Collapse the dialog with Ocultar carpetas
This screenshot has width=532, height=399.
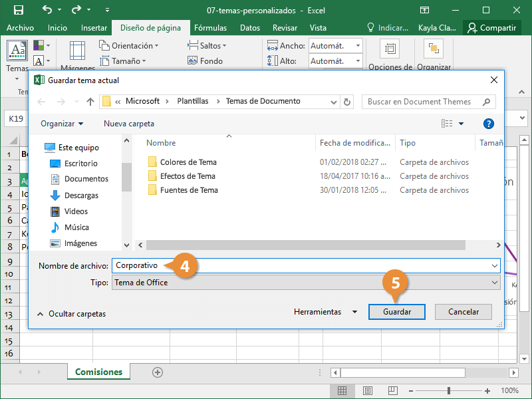coord(71,313)
